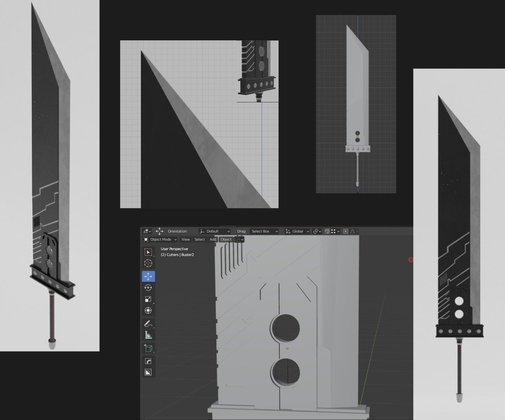This screenshot has height=420, width=505.
Task: Open the transform pivot point dropdown
Action: point(317,231)
